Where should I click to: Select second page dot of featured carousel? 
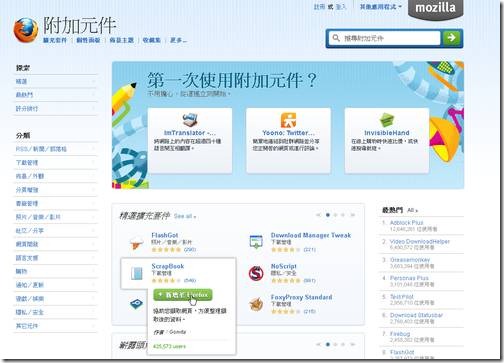click(336, 215)
